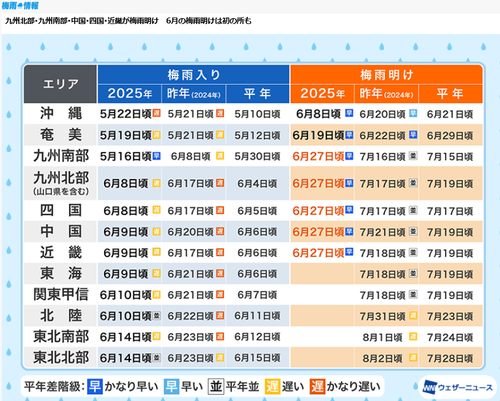Image resolution: width=500 pixels, height=401 pixels.
Task: Click the Weathernews logo icon
Action: (x=430, y=387)
